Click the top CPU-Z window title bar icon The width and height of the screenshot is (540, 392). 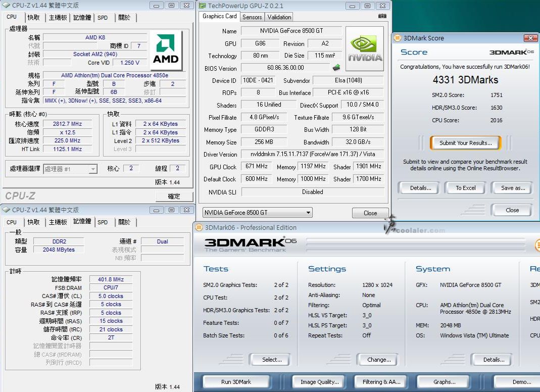tap(6, 6)
